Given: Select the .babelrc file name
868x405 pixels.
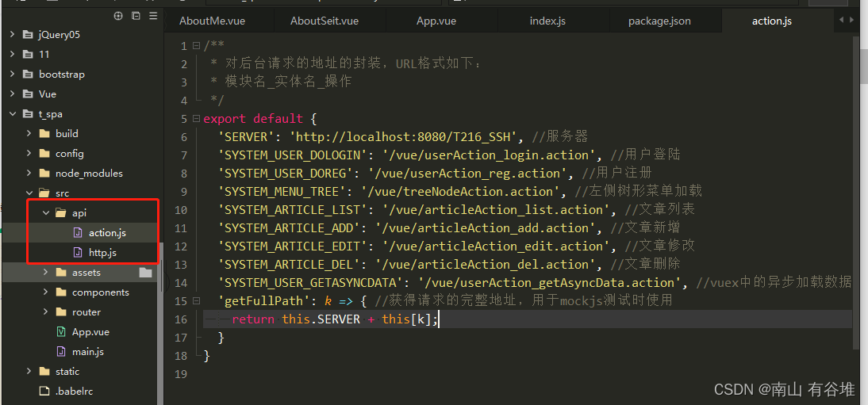Looking at the screenshot, I should click(74, 392).
